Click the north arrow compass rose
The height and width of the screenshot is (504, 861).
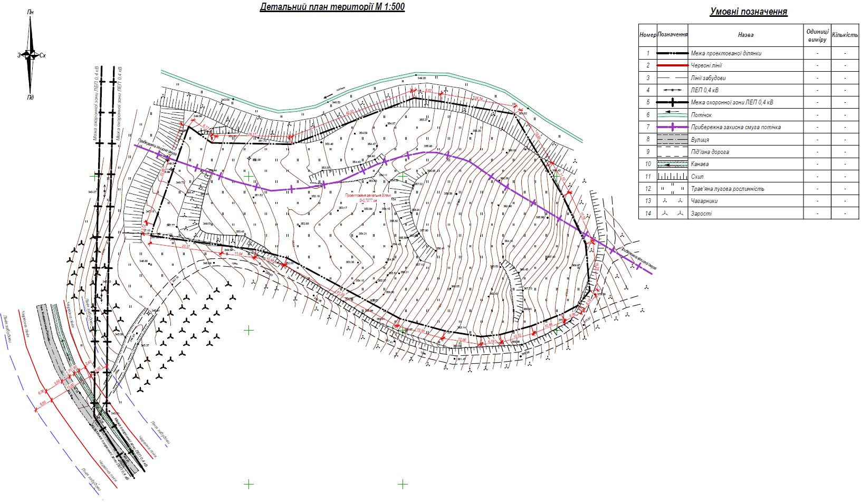pos(31,55)
